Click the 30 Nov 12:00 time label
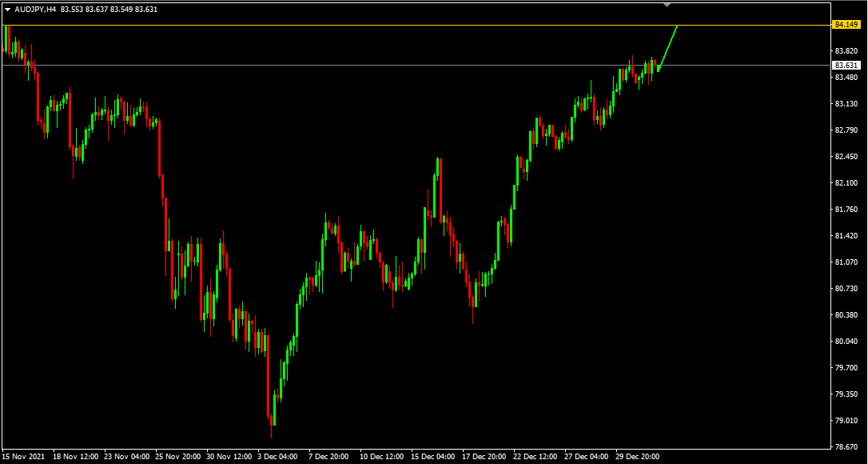Screen dimensions: 868x464 [x=229, y=457]
